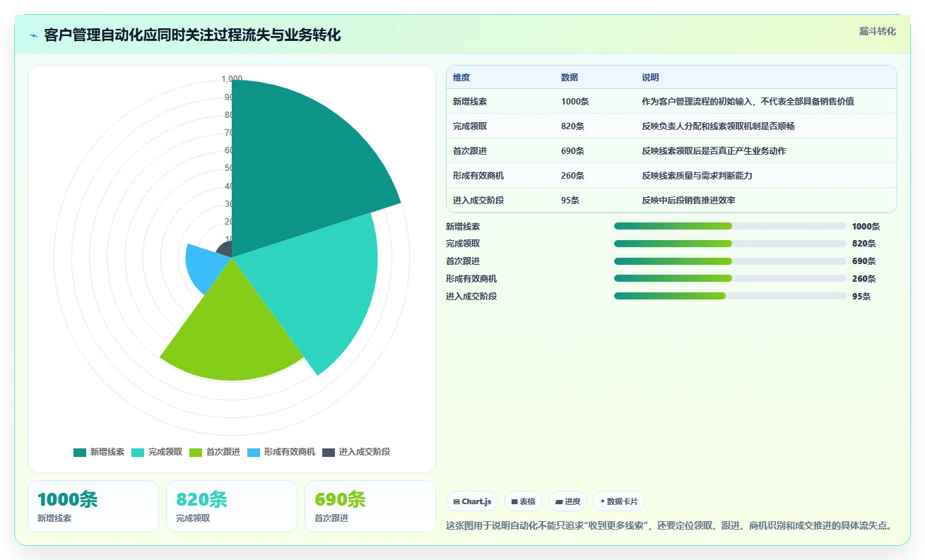This screenshot has width=925, height=560.
Task: Click the lightning icon beside the title
Action: 33,35
